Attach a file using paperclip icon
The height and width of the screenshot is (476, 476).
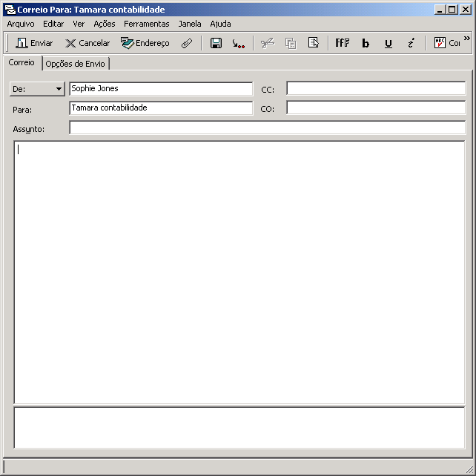pos(187,43)
